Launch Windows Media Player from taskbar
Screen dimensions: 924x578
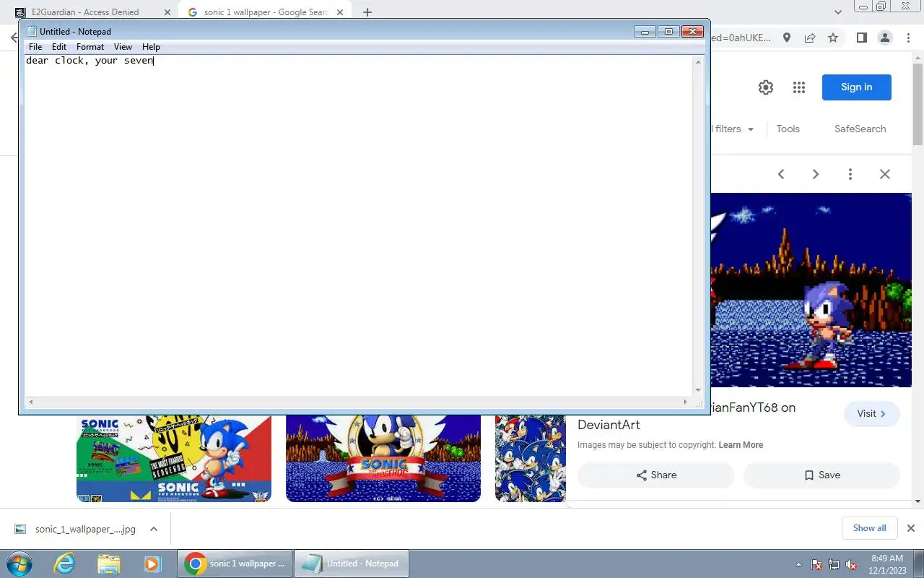(152, 564)
